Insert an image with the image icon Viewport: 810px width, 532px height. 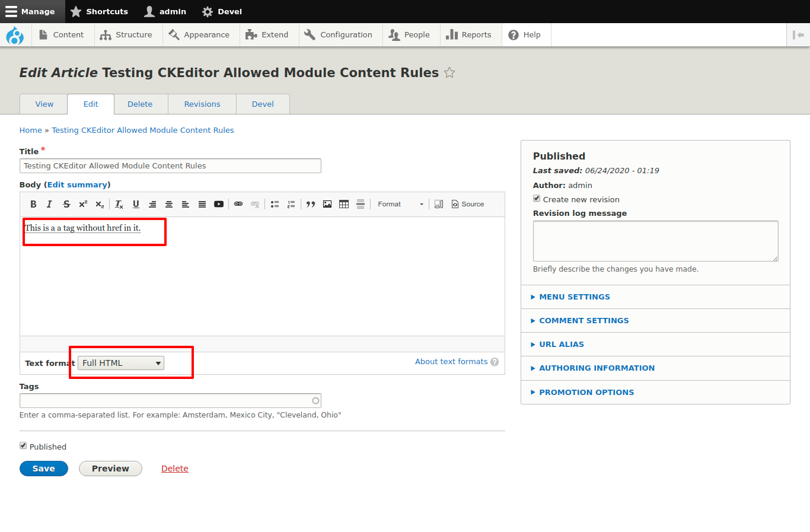point(327,204)
